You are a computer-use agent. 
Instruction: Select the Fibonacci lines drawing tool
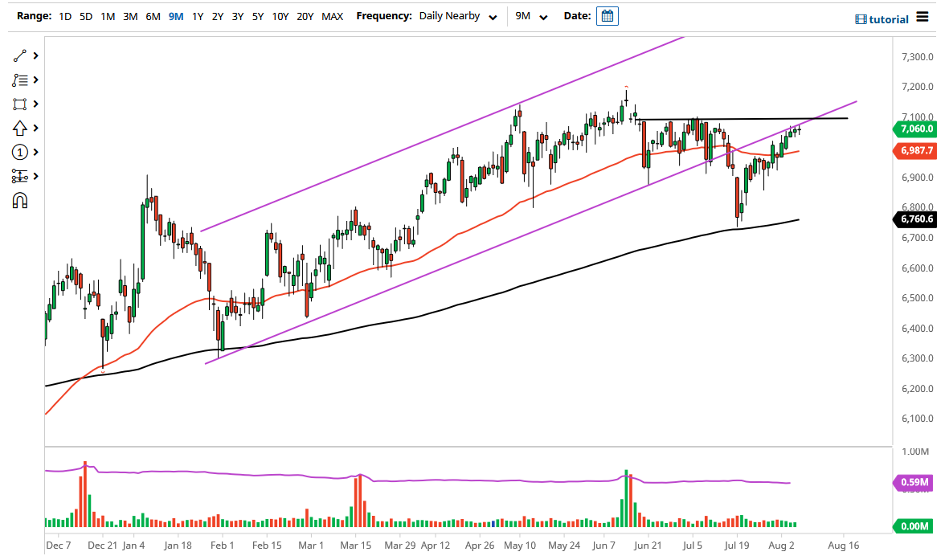pyautogui.click(x=20, y=80)
